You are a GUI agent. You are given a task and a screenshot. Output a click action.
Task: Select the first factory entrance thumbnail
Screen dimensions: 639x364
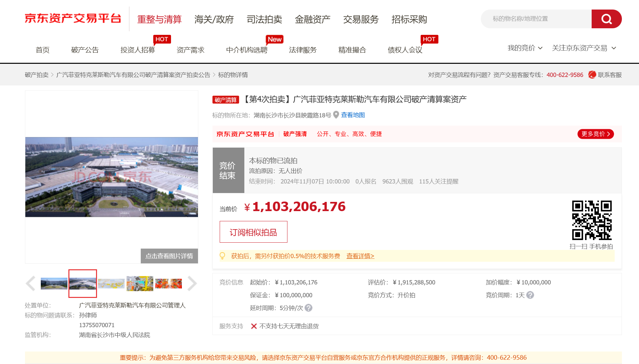coord(54,283)
